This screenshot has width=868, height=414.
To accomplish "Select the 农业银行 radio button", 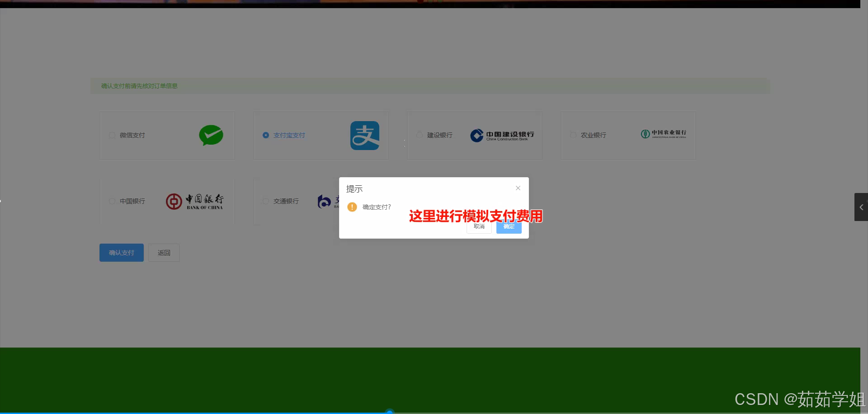I will click(x=573, y=135).
